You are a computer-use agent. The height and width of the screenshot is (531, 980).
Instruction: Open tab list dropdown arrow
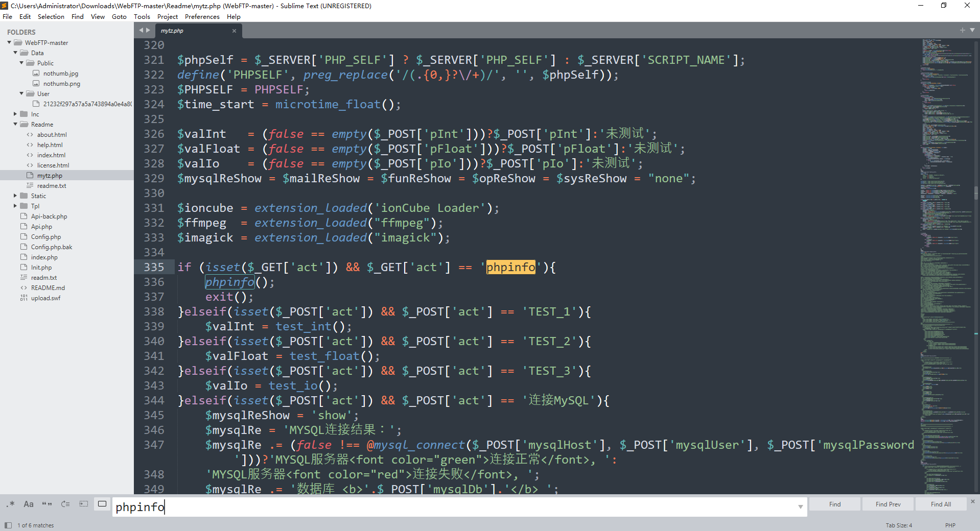972,30
